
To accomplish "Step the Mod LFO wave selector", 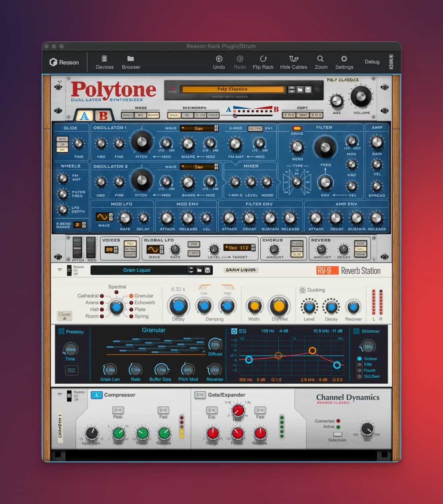I will [x=111, y=217].
